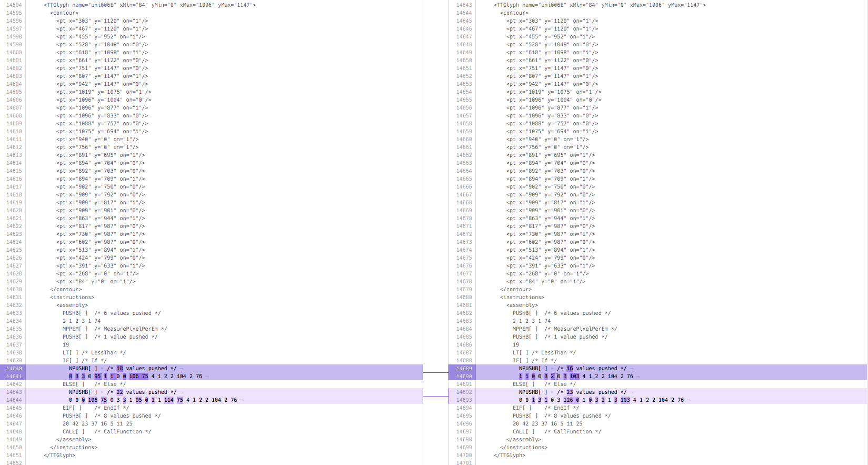This screenshot has height=465, width=868.
Task: Click line number 14699
Action: click(x=464, y=448)
